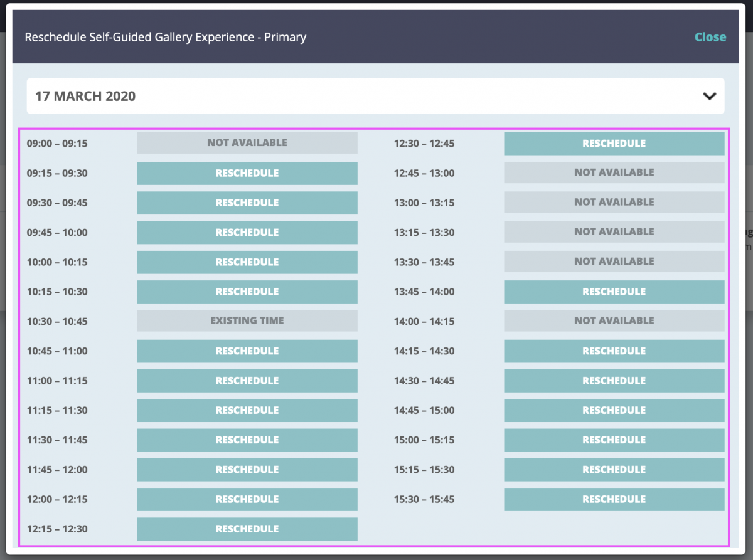Click Not Available for the 09:00 – 09:15 slot
This screenshot has height=560, width=753.
pos(247,143)
